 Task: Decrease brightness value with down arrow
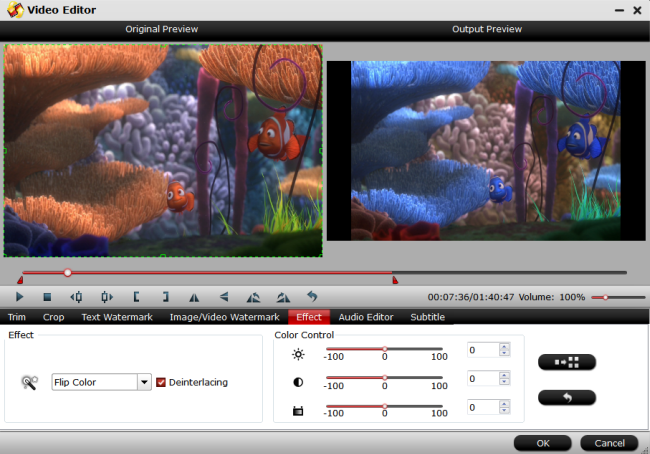(x=504, y=353)
